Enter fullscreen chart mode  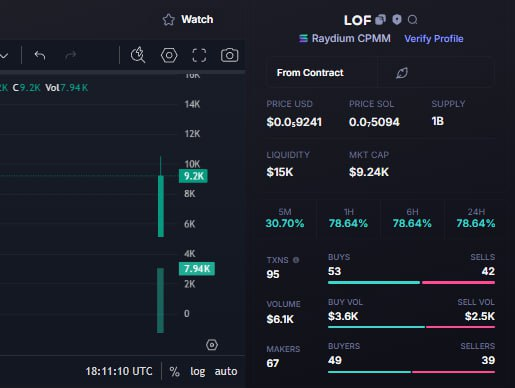[199, 55]
